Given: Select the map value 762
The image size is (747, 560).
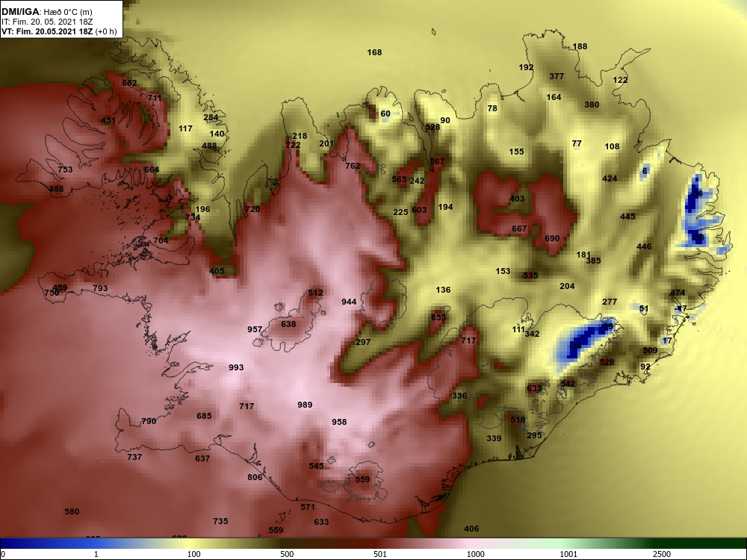Looking at the screenshot, I should click(x=353, y=166).
